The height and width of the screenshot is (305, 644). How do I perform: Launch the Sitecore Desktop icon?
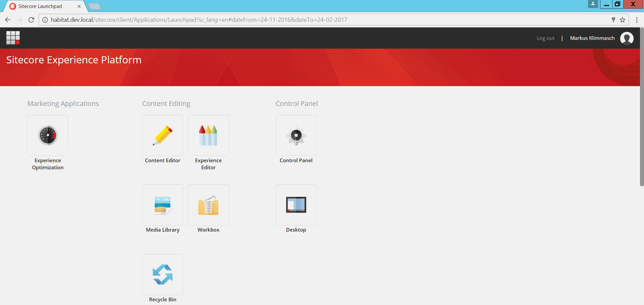tap(296, 205)
